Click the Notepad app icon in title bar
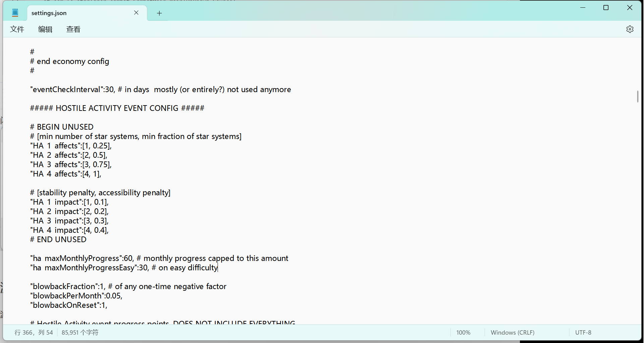 pos(15,13)
